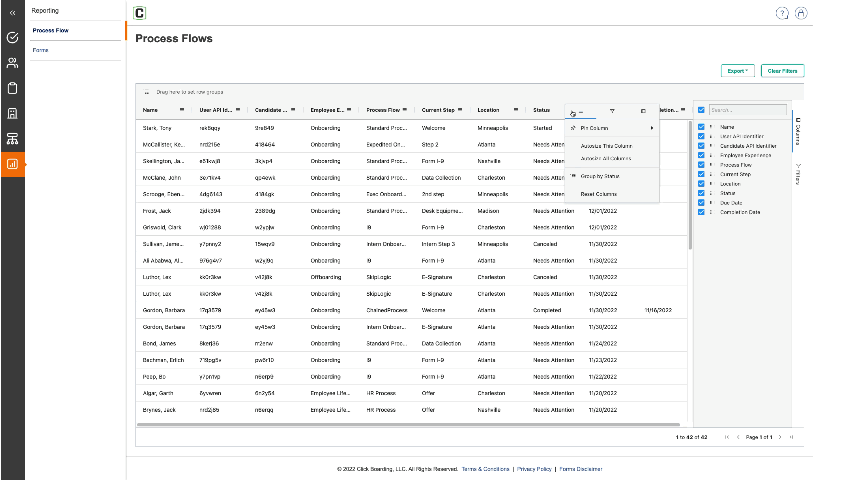This screenshot has height=480, width=853.
Task: Collapse the left sidebar with double-chevron icon
Action: click(12, 12)
